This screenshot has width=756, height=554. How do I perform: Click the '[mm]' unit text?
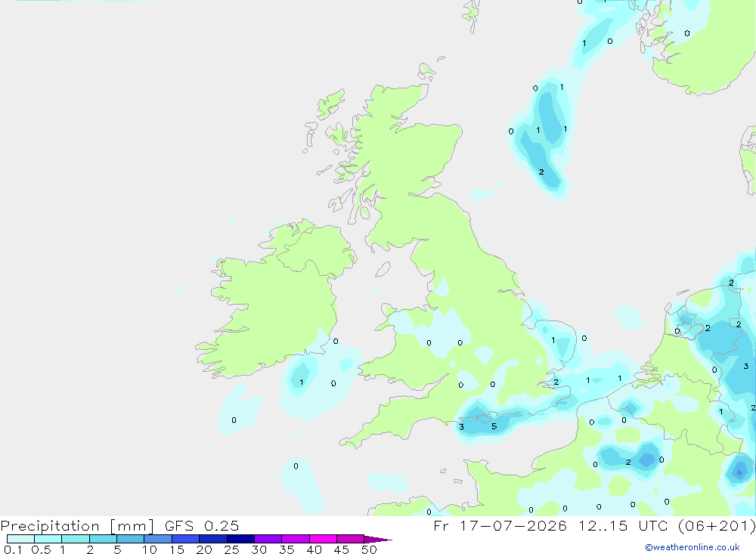coord(132,525)
